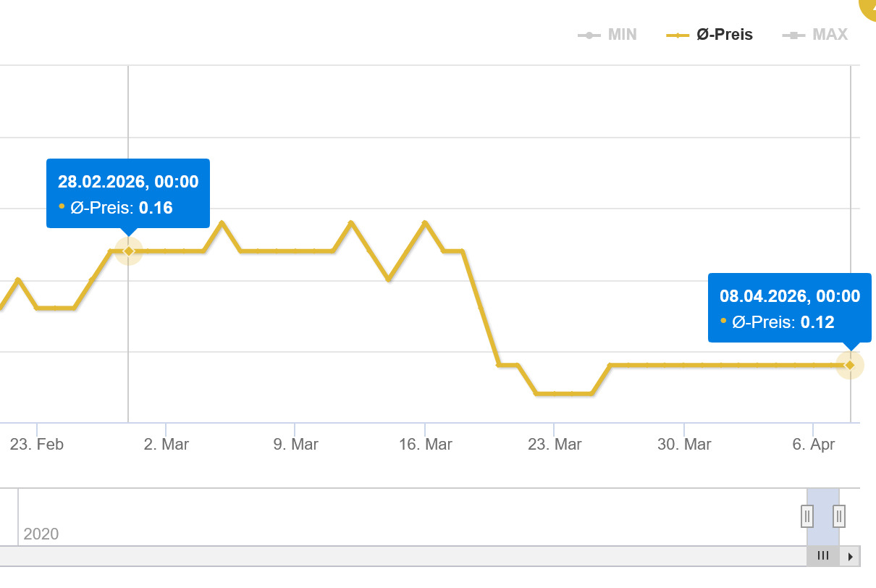Click the partially visible yellow corner badge
876x588 pixels.
point(868,7)
